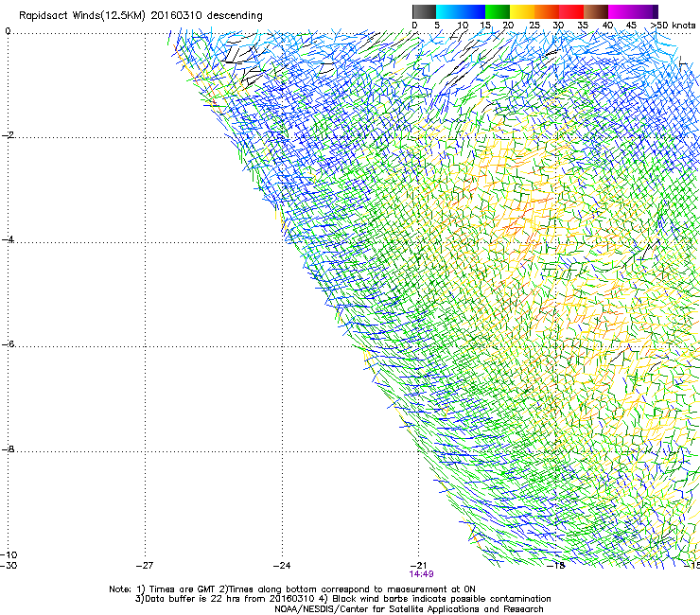
Task: Click the latitude axis label '0'
Action: (x=8, y=31)
